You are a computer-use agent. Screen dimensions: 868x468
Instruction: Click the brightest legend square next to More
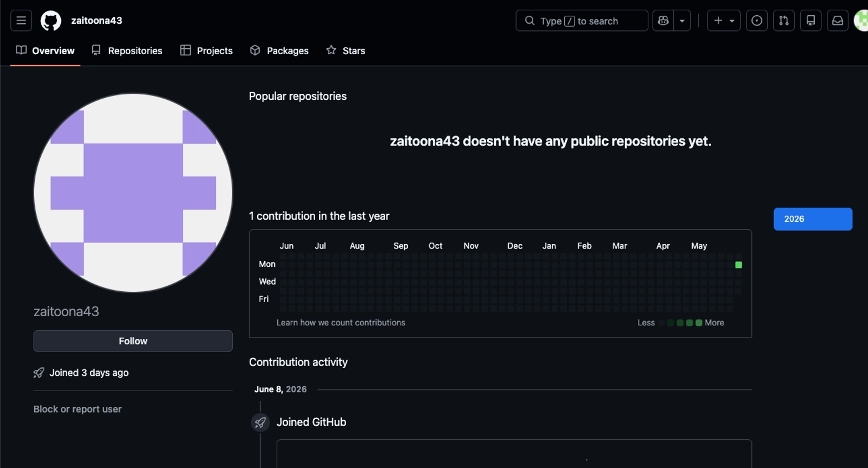pyautogui.click(x=699, y=323)
